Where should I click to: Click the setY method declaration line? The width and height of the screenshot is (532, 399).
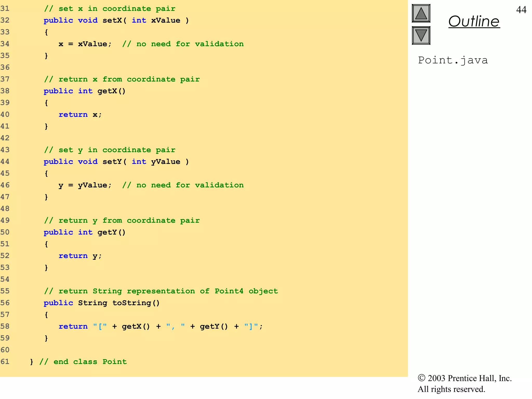click(116, 162)
